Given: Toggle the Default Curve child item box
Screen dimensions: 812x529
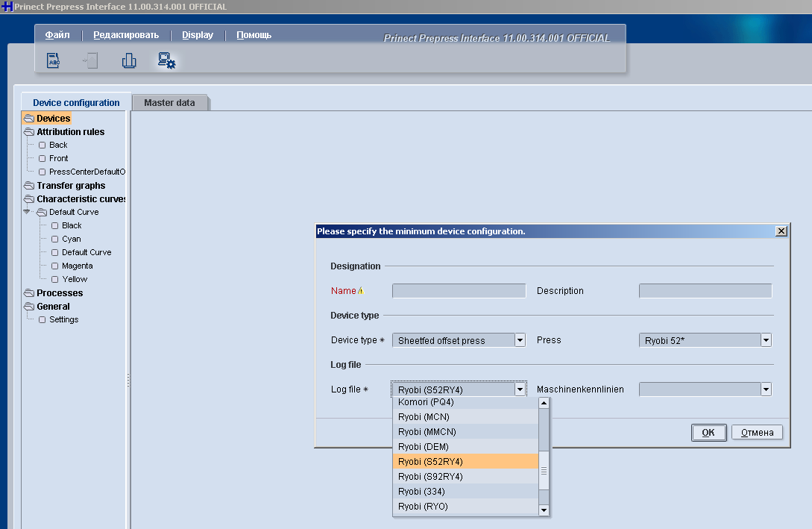Looking at the screenshot, I should click(x=55, y=252).
